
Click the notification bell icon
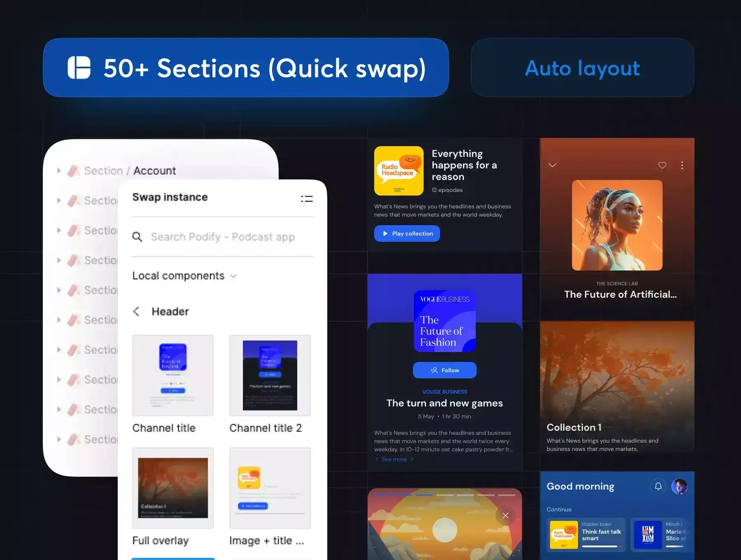click(x=658, y=486)
